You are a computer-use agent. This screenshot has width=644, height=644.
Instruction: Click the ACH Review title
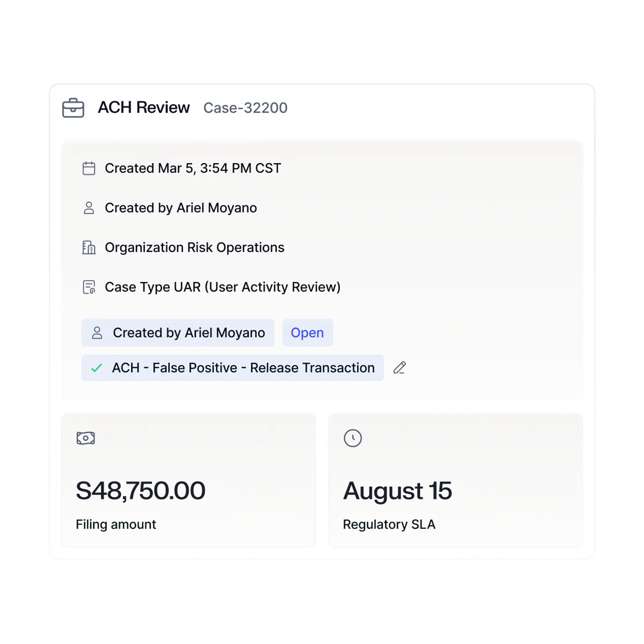(144, 107)
